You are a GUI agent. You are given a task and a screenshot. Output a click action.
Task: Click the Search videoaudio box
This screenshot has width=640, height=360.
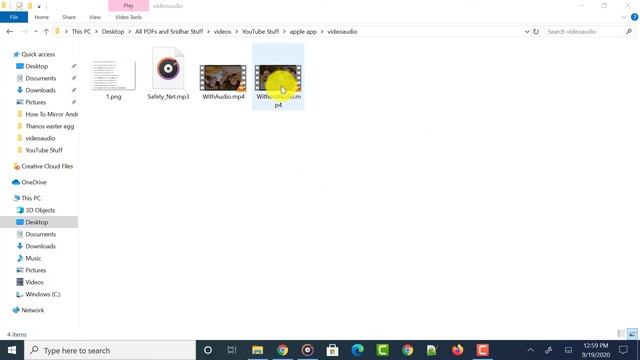tap(584, 31)
